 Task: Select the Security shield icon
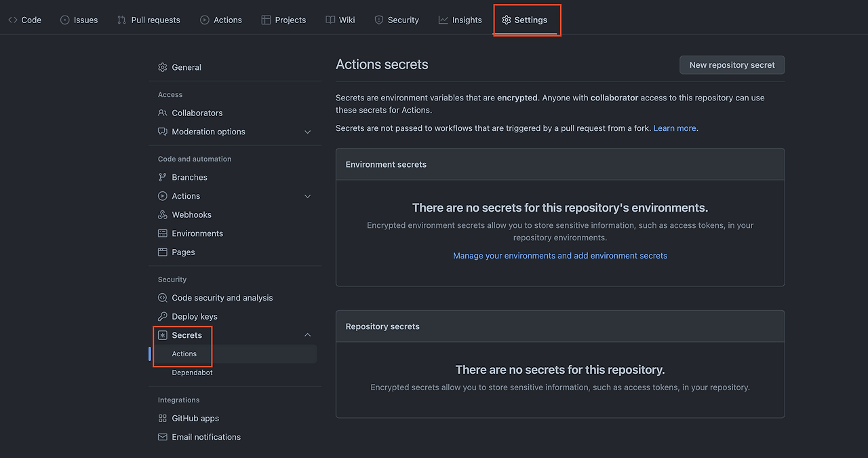coord(378,20)
